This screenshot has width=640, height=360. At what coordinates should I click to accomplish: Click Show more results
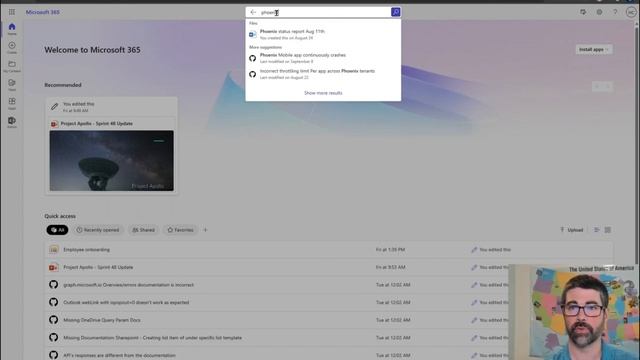point(323,93)
